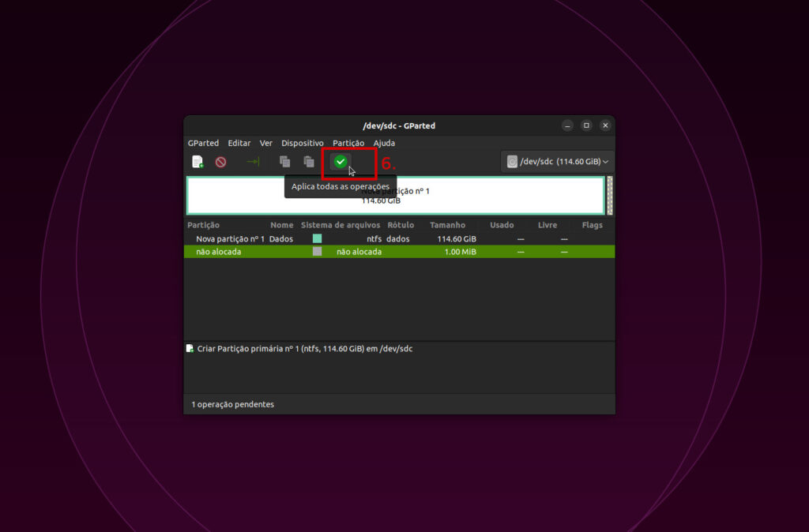Open the Partição menu
This screenshot has width=809, height=532.
(348, 143)
